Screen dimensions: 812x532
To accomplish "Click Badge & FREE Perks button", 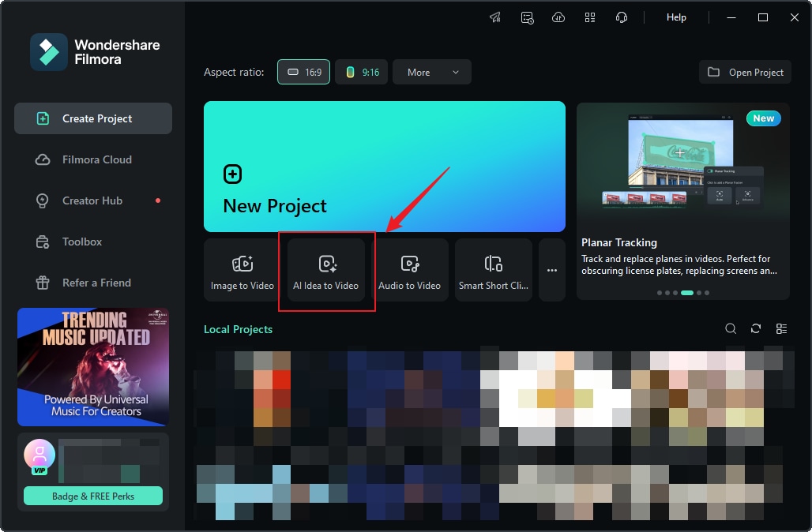I will coord(93,496).
